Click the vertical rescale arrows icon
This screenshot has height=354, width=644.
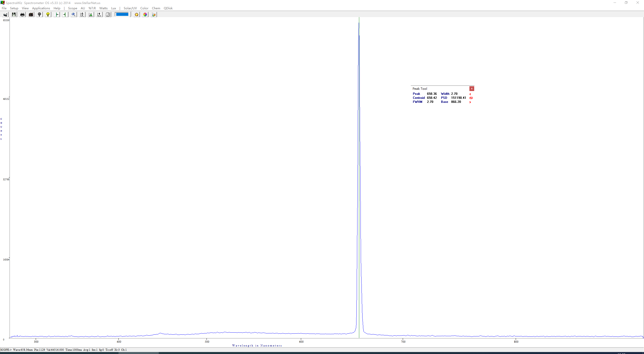[x=82, y=15]
